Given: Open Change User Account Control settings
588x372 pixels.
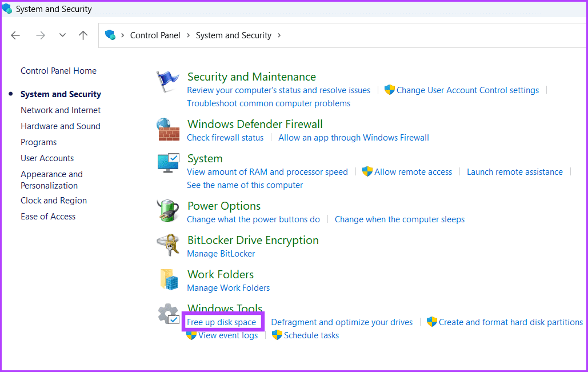Looking at the screenshot, I should pos(467,90).
